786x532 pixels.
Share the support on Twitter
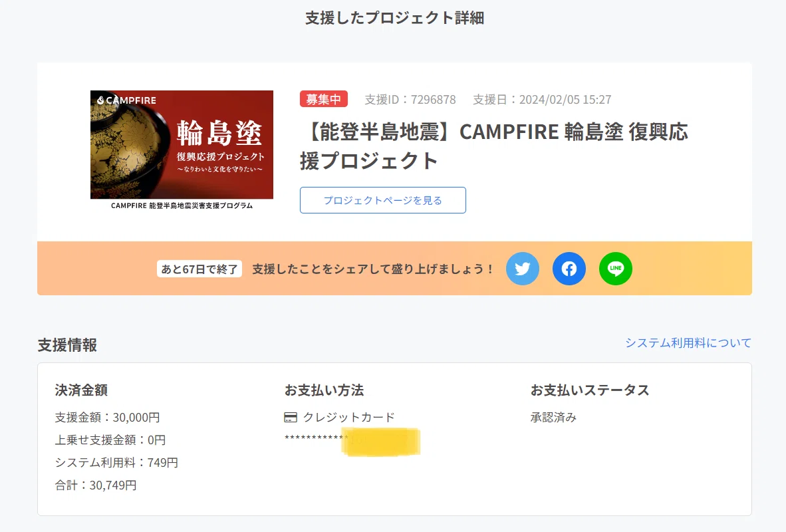522,269
